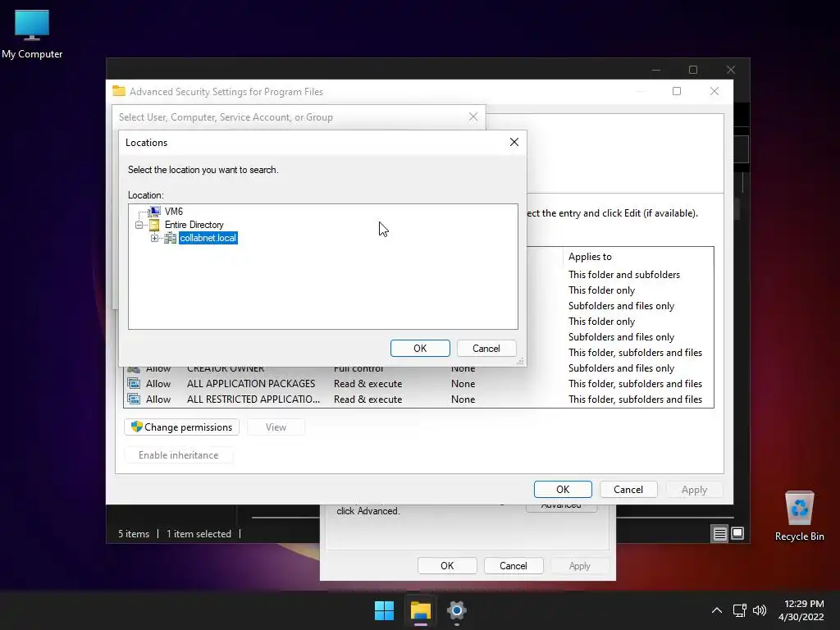The width and height of the screenshot is (840, 630).
Task: Click OK in Advanced Security Settings
Action: click(563, 489)
